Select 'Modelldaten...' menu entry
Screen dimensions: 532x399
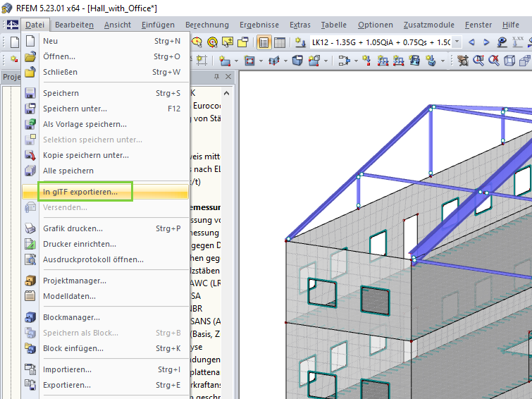pyautogui.click(x=105, y=296)
